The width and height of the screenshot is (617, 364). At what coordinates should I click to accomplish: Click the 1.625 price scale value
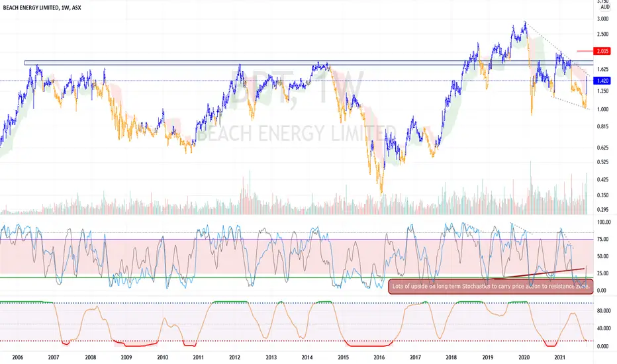coord(603,69)
